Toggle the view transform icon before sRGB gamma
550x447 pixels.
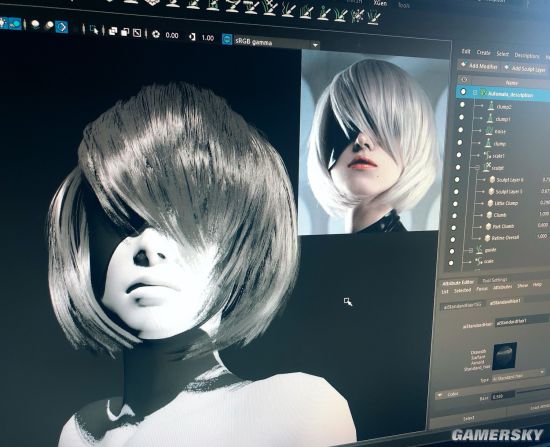point(227,39)
